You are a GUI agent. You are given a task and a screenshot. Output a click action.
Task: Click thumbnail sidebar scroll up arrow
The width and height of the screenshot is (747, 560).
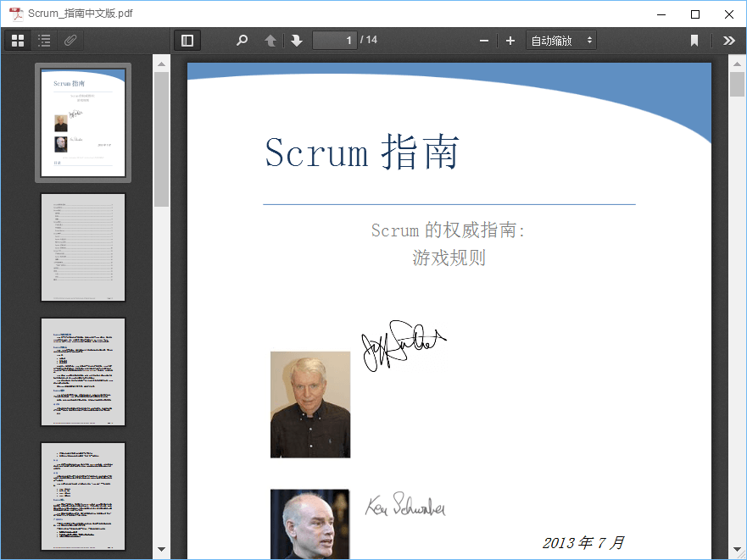[x=161, y=64]
